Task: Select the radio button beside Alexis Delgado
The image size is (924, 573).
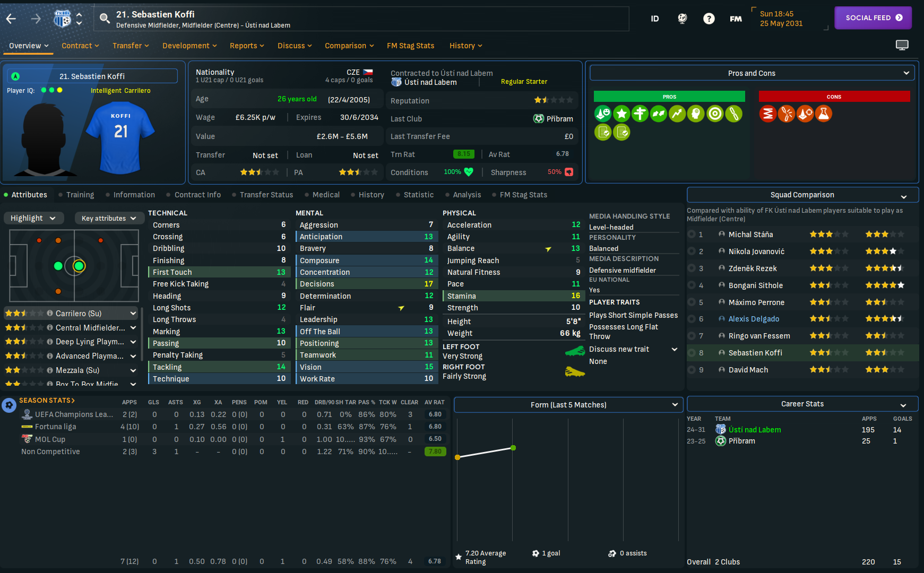Action: click(692, 319)
